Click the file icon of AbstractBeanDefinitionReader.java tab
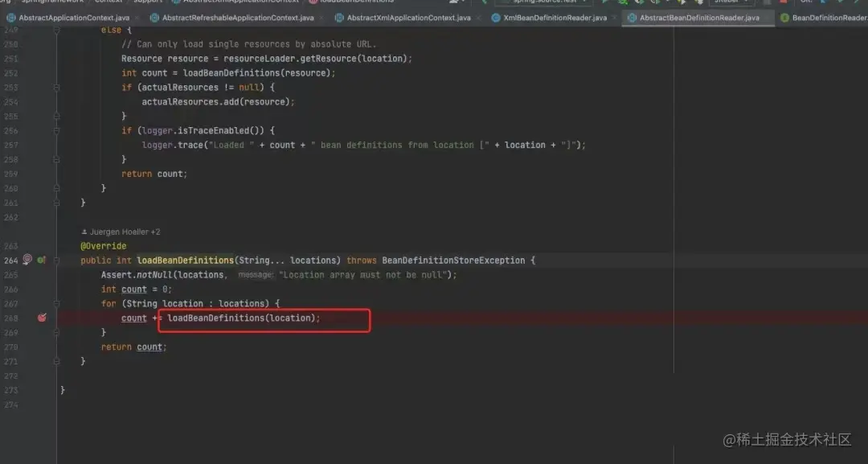The width and height of the screenshot is (868, 464). tap(633, 18)
